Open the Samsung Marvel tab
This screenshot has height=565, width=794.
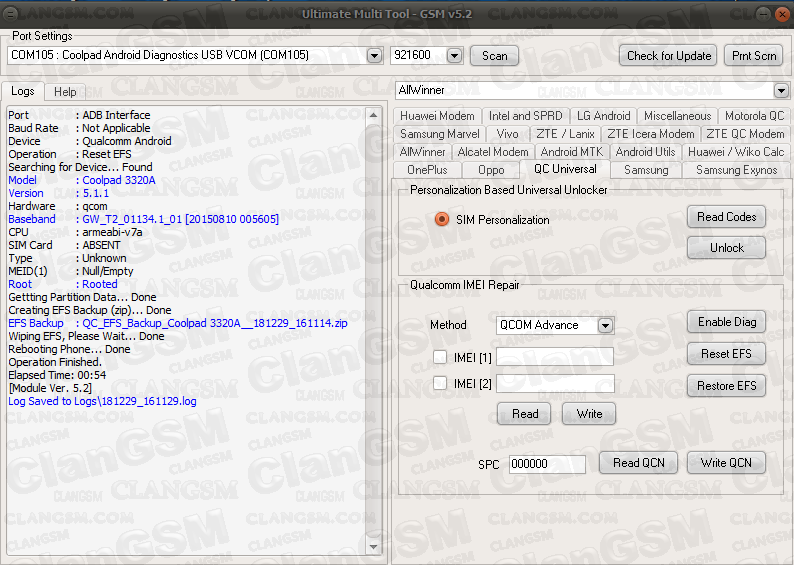[440, 134]
